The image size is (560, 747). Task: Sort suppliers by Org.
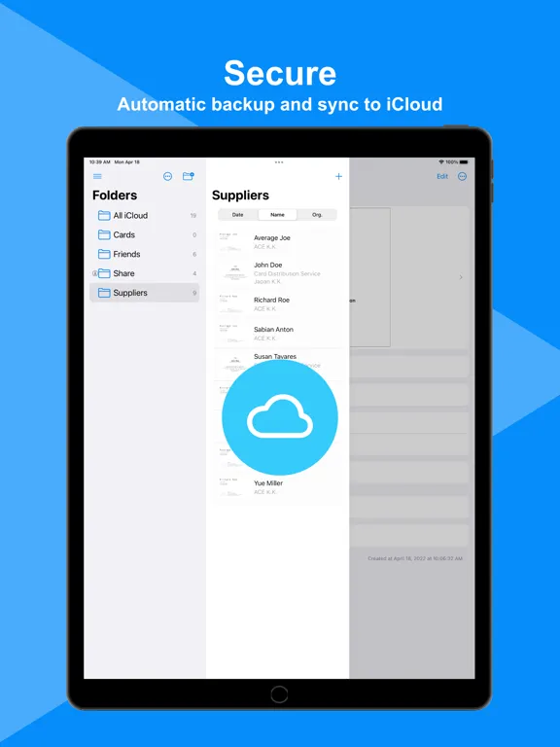click(317, 215)
